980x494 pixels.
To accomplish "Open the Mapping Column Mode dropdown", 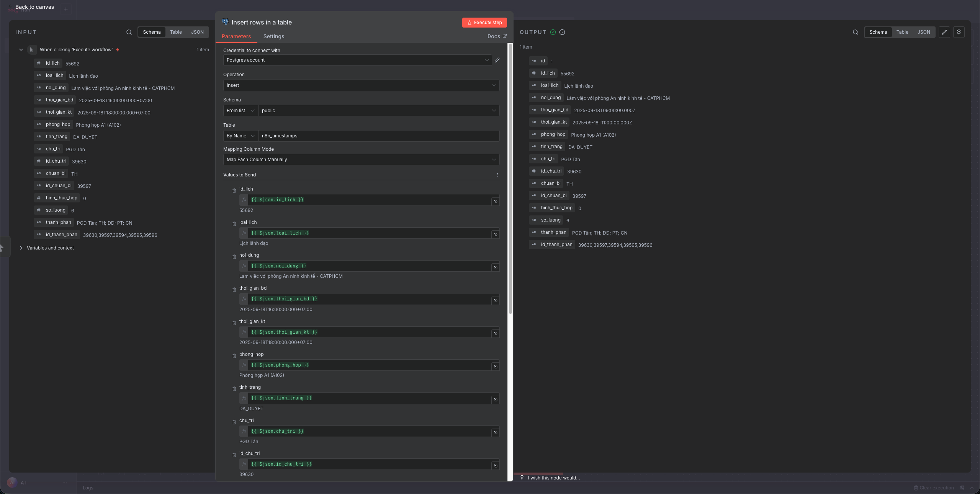I will 361,160.
